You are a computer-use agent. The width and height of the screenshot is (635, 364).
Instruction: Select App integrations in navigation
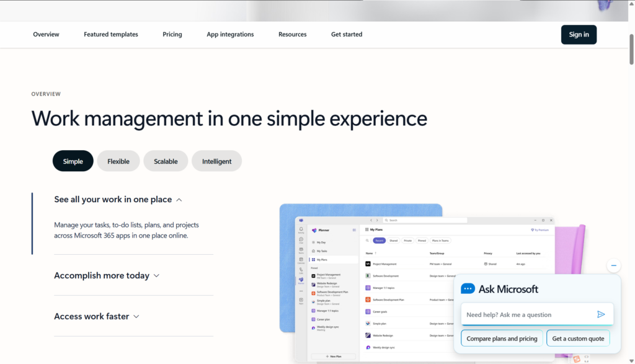(230, 35)
